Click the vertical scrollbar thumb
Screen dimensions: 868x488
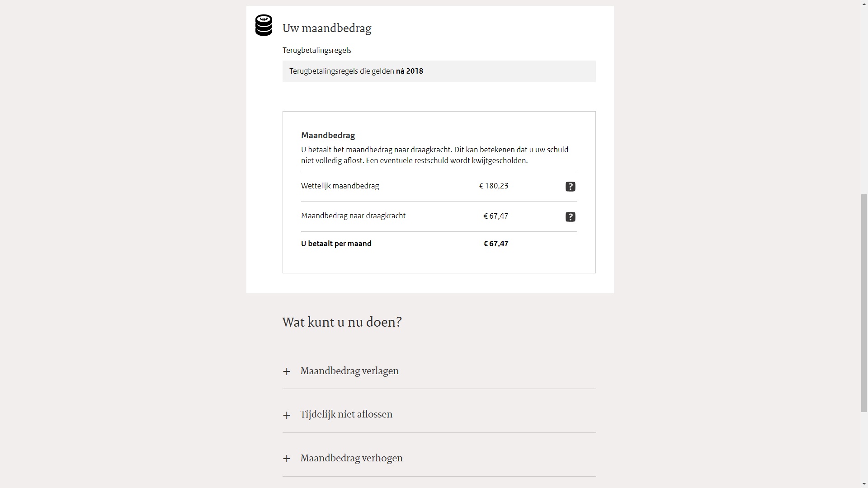click(x=864, y=303)
